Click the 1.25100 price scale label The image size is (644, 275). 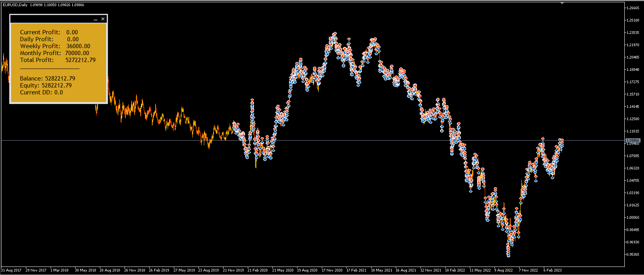pos(633,20)
